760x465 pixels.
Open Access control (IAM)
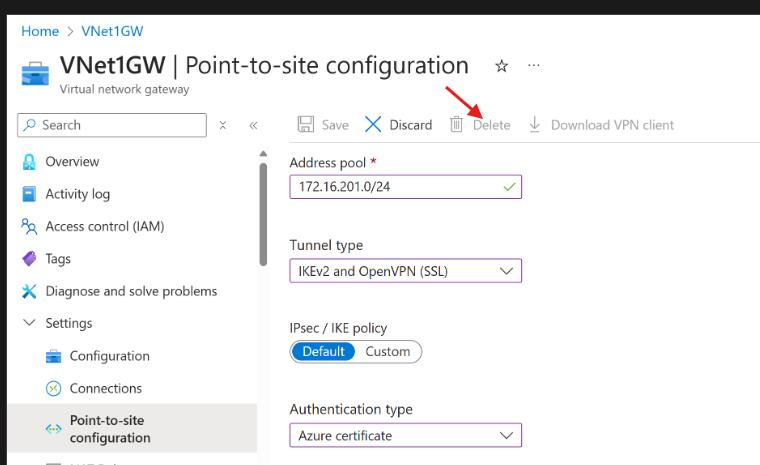[x=105, y=226]
